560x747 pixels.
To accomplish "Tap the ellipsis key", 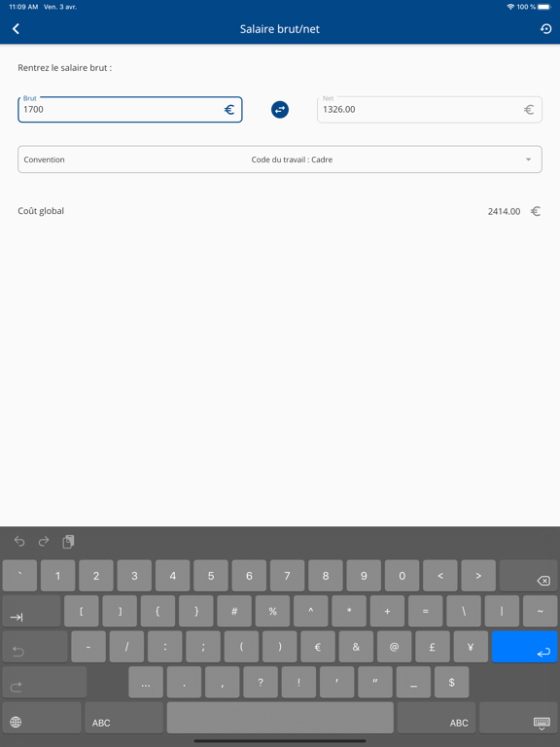I will pos(146,682).
